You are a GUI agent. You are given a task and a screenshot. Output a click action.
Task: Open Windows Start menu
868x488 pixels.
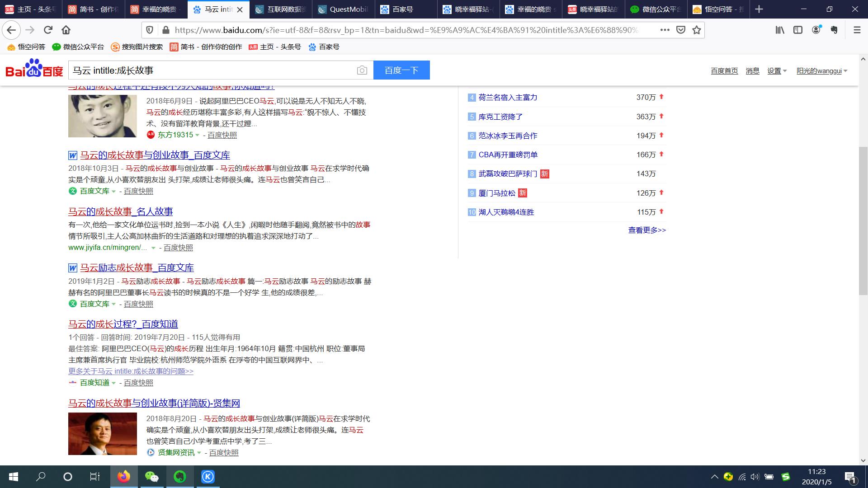14,477
